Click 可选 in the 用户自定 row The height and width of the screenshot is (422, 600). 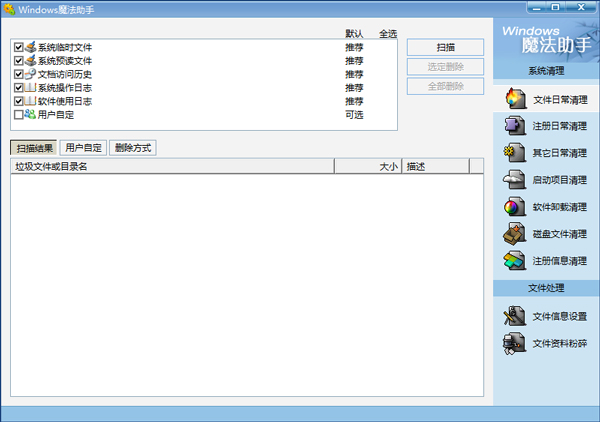coord(354,115)
